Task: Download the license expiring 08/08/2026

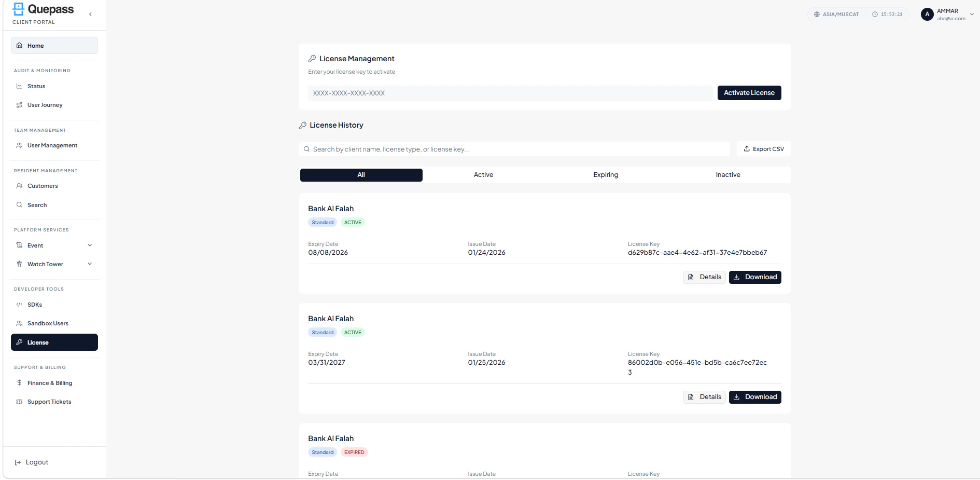Action: 755,277
